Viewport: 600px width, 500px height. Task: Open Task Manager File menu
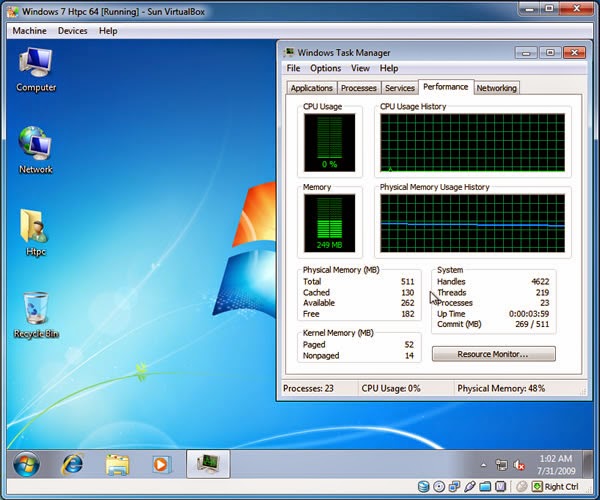[293, 68]
